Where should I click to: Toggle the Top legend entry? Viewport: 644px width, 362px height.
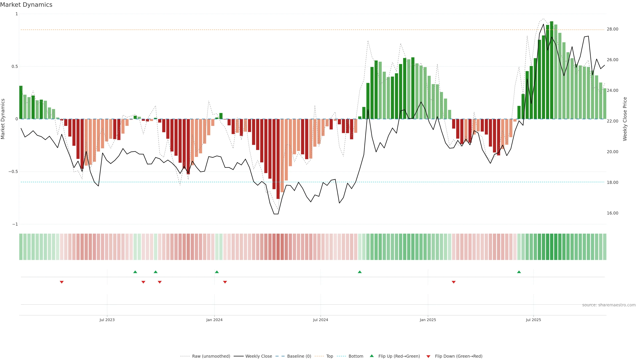click(330, 356)
